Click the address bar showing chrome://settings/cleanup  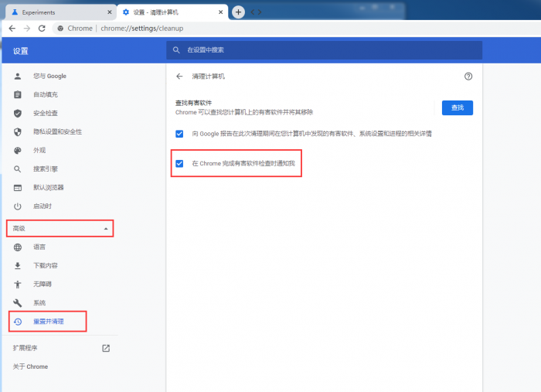141,29
